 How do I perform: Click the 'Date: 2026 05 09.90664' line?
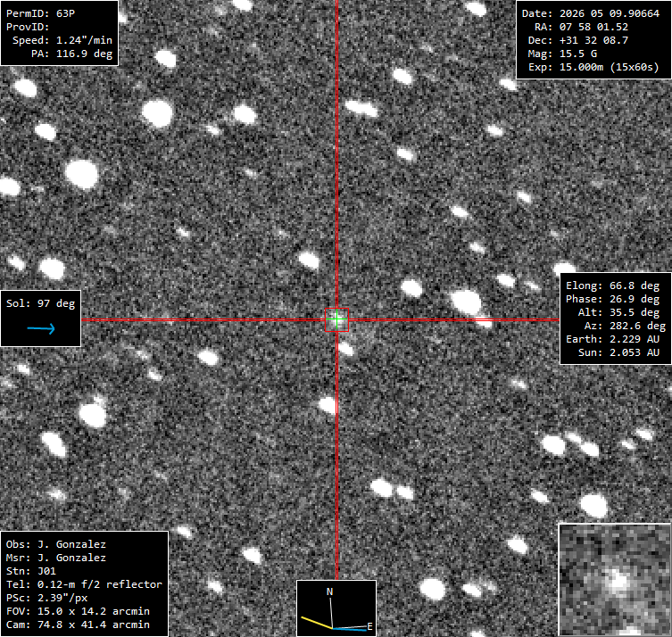tap(590, 13)
